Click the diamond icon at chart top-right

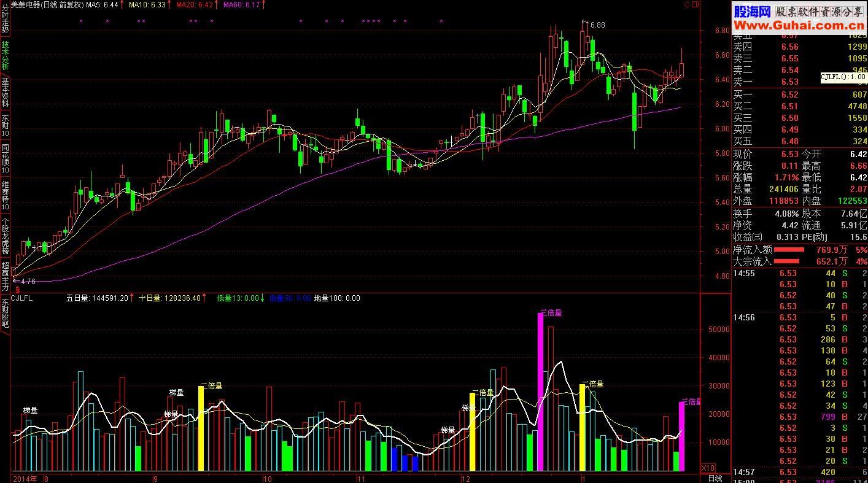[x=687, y=4]
